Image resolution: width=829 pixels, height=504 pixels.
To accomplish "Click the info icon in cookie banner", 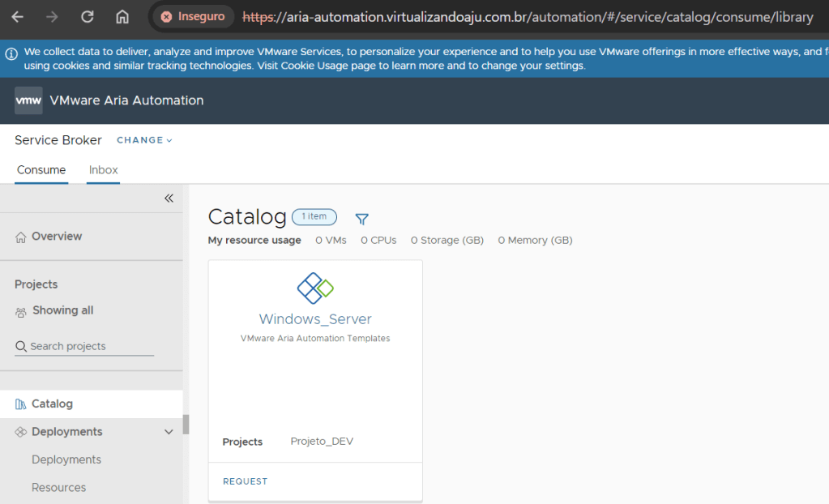I will point(11,54).
